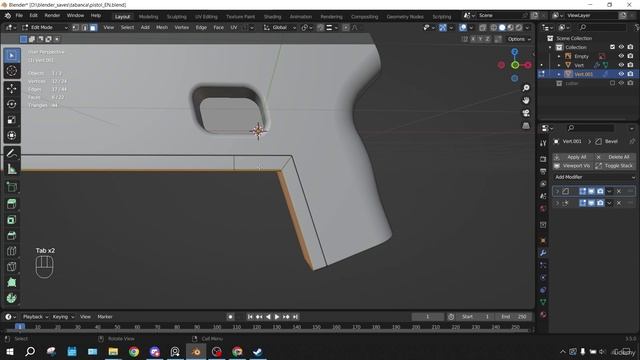Select the Inset Faces tool
The image size is (640, 360).
(x=12, y=220)
